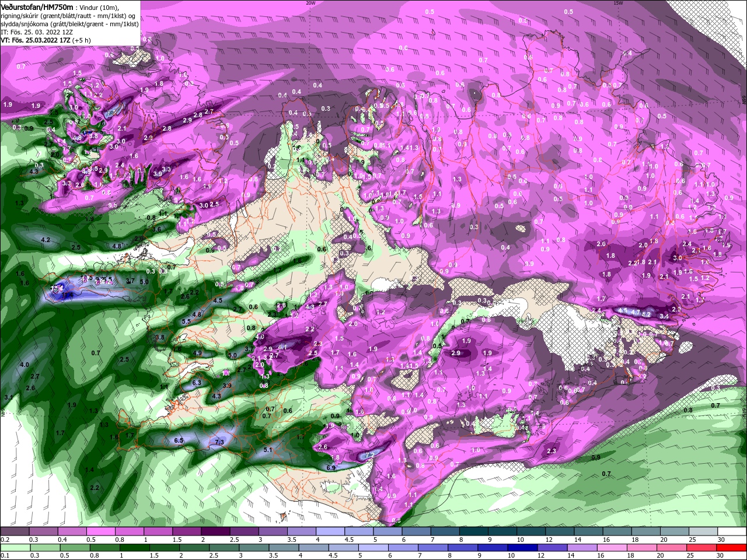747x560 pixels.
Task: Click the 7.3 precipitation value on the map
Action: [219, 442]
